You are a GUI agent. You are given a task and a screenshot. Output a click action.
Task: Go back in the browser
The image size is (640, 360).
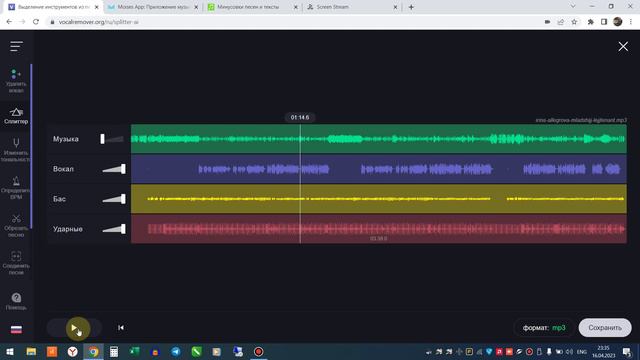(x=9, y=22)
